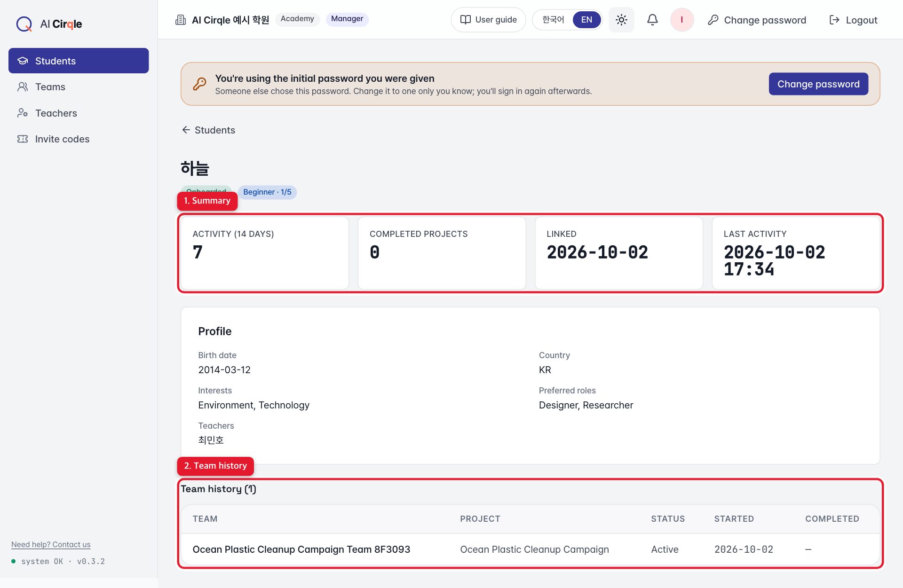
Task: Open the Students sidebar section
Action: click(79, 61)
